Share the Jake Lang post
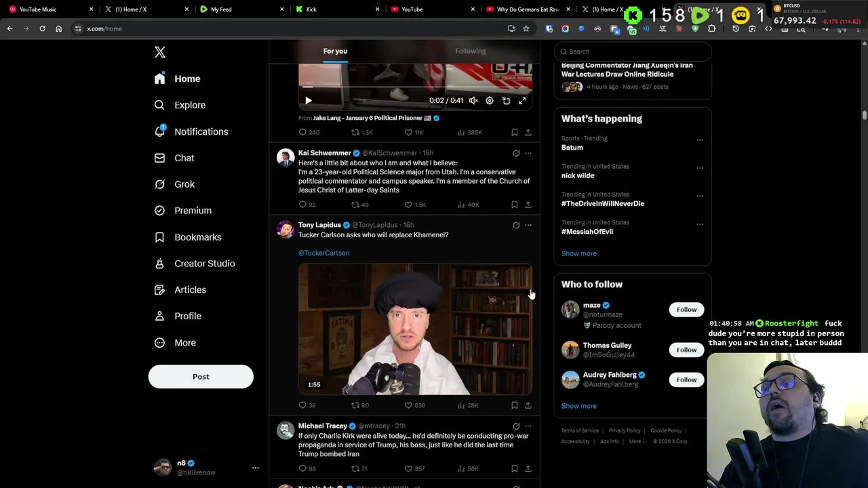 [x=528, y=132]
